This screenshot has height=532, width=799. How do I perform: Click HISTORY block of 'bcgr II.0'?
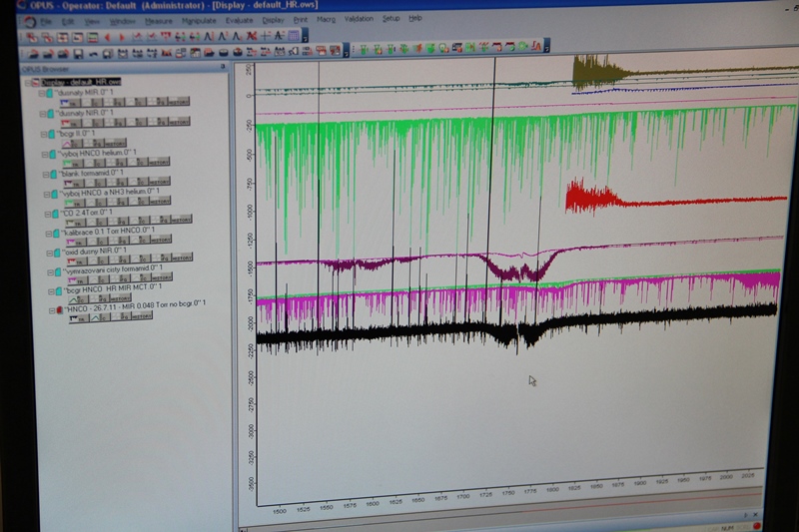point(115,143)
